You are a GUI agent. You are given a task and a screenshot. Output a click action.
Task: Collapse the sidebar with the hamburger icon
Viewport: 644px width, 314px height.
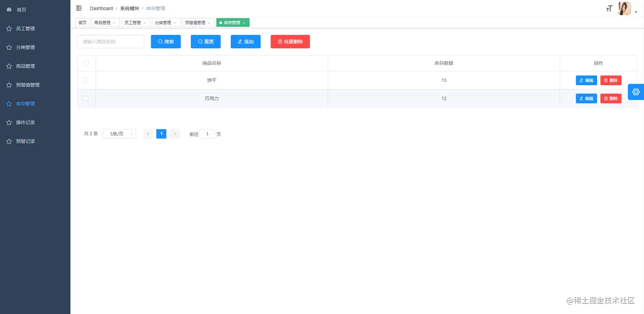[79, 8]
